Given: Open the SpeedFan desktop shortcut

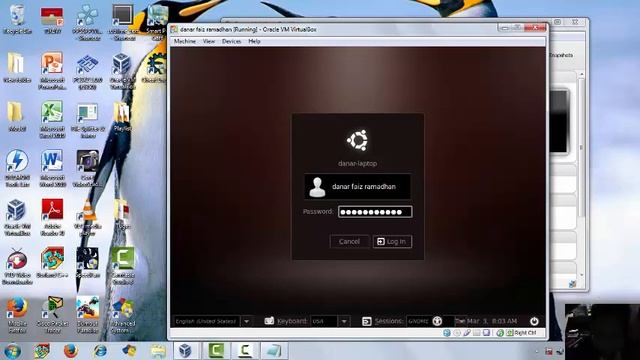Looking at the screenshot, I should click(x=87, y=263).
